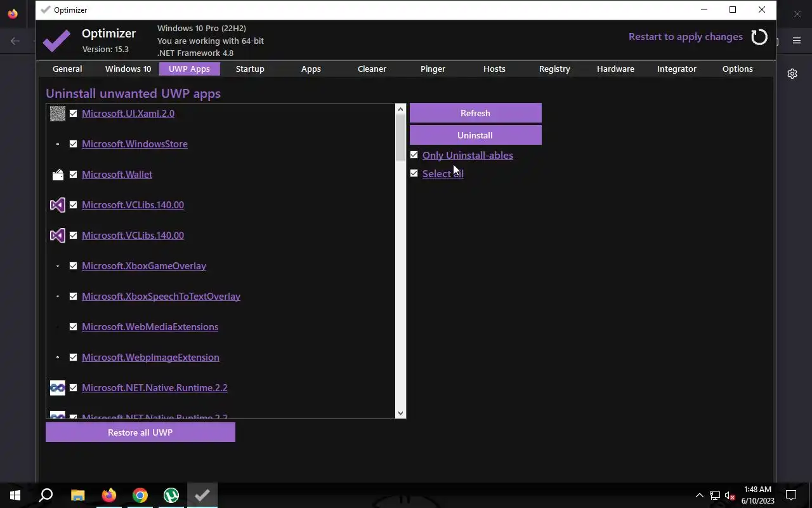Toggle Only Uninstall-ables checkbox

click(x=414, y=155)
